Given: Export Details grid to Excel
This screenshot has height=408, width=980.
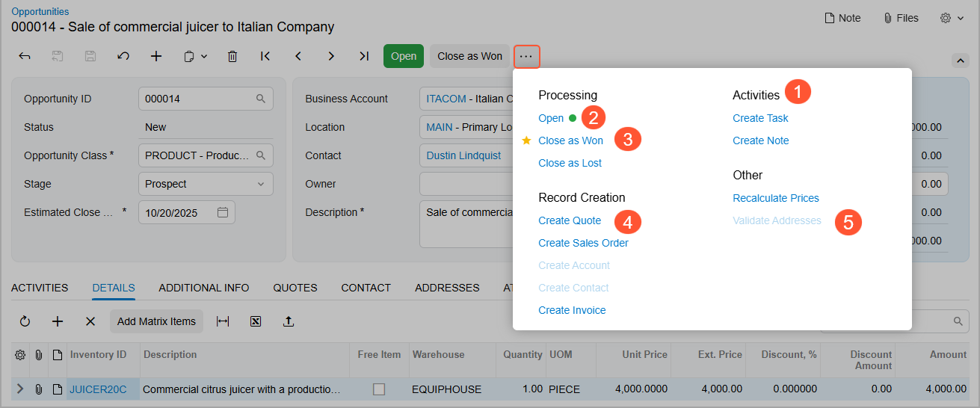Looking at the screenshot, I should (x=256, y=321).
